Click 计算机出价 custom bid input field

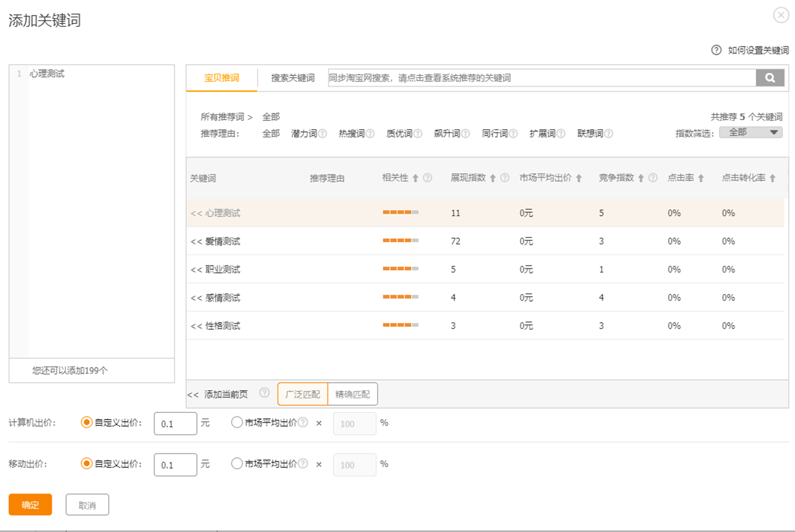[x=175, y=423]
